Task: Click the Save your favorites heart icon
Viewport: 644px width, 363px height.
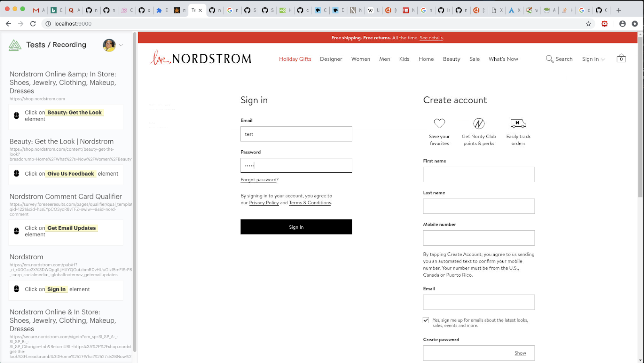Action: point(439,123)
